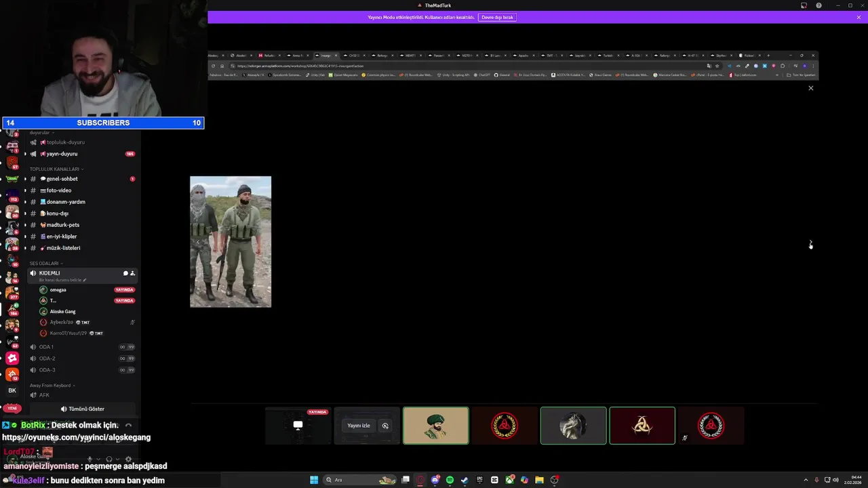868x488 pixels.
Task: Click the red YENİ badge in server list
Action: pos(12,408)
